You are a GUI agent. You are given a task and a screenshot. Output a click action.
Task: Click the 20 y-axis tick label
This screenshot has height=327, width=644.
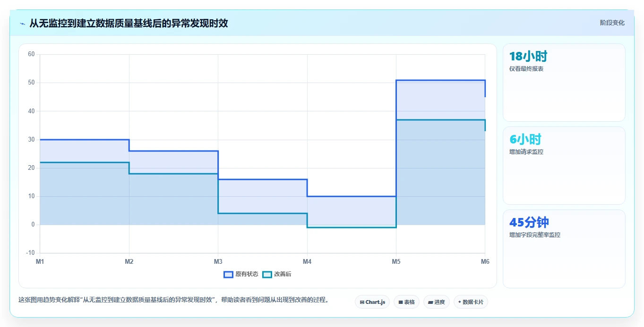[x=32, y=168]
